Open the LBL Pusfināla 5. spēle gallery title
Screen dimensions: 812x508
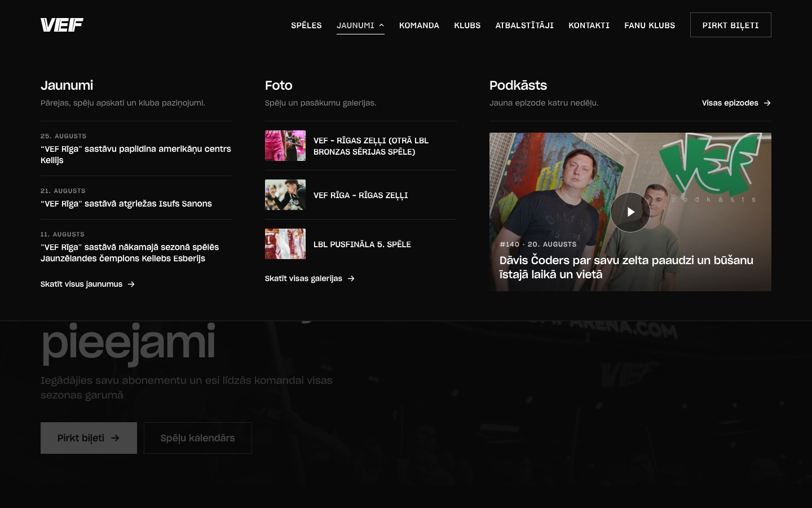point(362,244)
